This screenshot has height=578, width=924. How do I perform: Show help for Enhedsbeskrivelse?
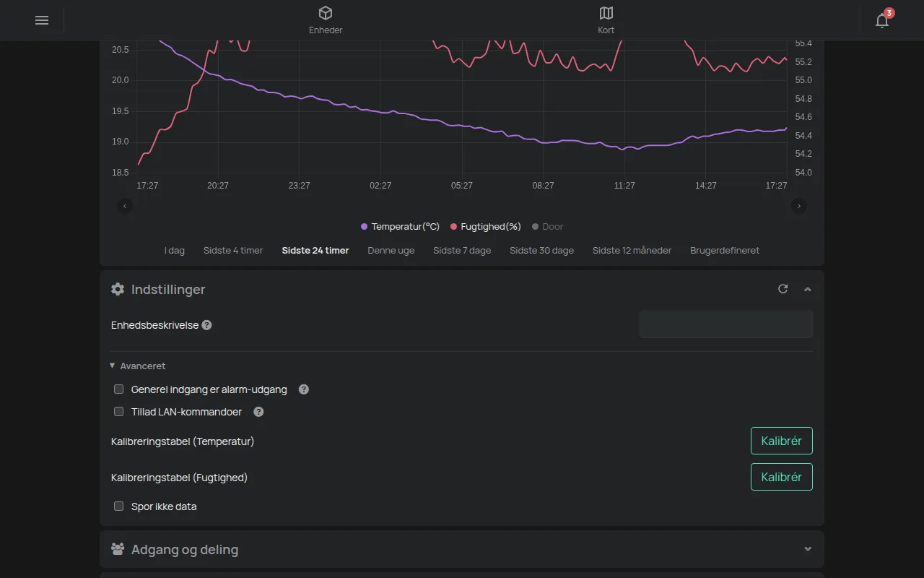click(x=206, y=325)
